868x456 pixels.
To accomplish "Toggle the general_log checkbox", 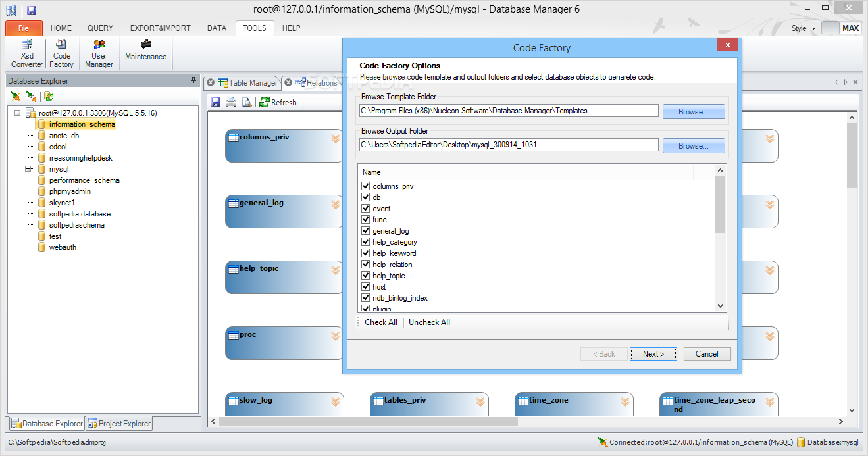I will point(366,231).
